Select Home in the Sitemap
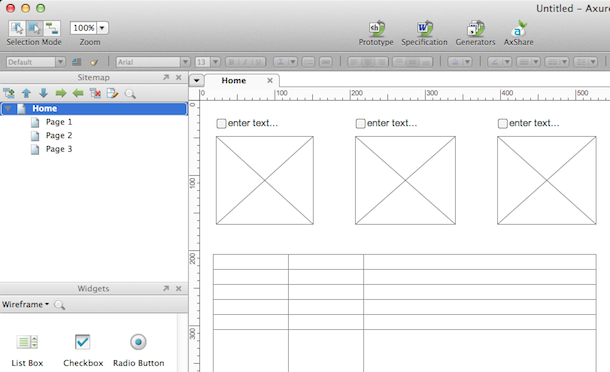The width and height of the screenshot is (610, 372). 94,109
